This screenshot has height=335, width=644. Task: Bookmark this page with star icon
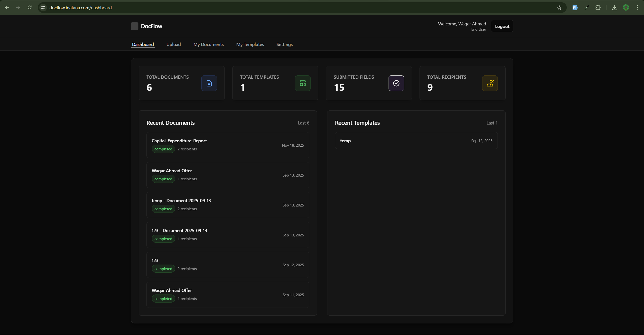pyautogui.click(x=559, y=8)
